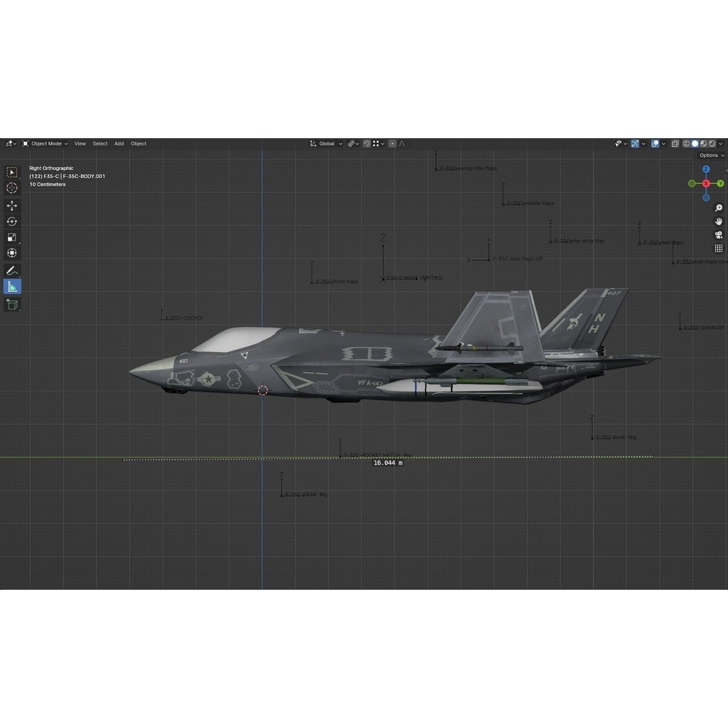The image size is (728, 728).
Task: Click the transform orientation axes icon
Action: click(x=313, y=144)
